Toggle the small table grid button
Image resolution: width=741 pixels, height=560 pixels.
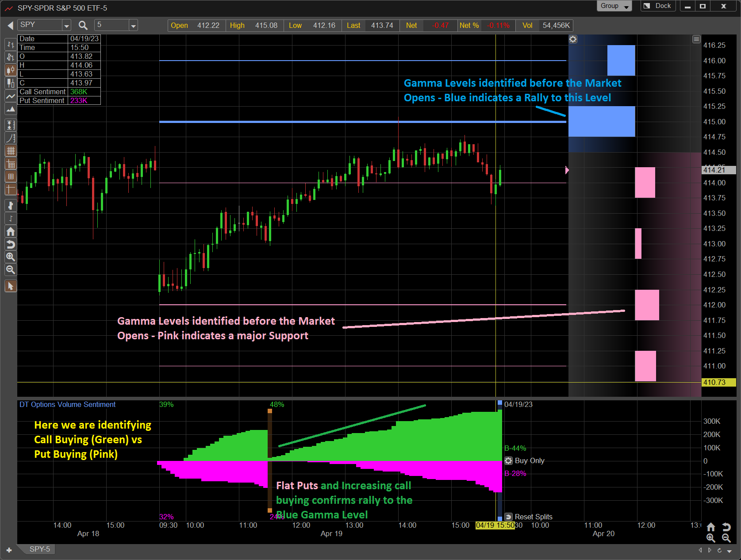pos(11,177)
